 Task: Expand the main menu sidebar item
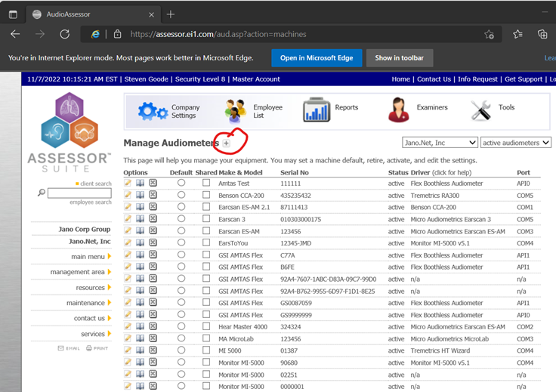point(91,257)
